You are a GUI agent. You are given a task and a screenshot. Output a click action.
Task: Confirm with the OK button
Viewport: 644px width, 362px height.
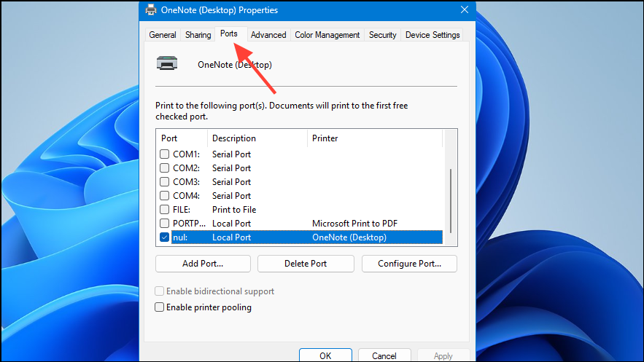point(325,355)
